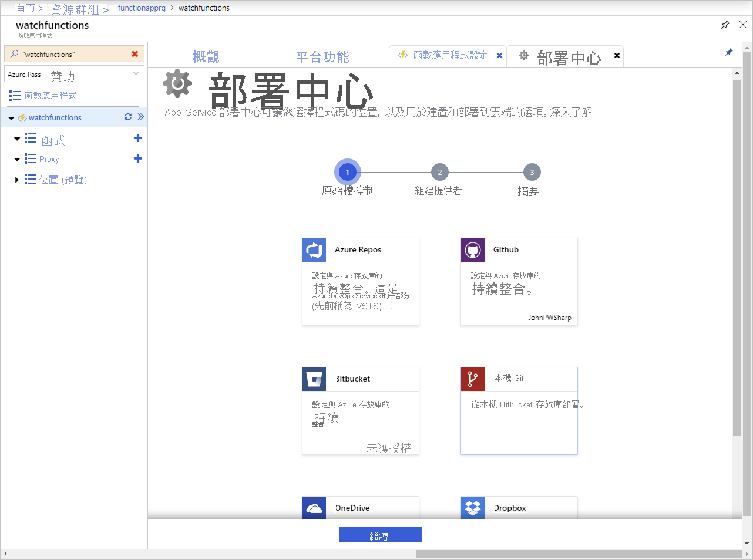Go to step 1 原始檔控制
The width and height of the screenshot is (753, 560).
click(x=348, y=172)
